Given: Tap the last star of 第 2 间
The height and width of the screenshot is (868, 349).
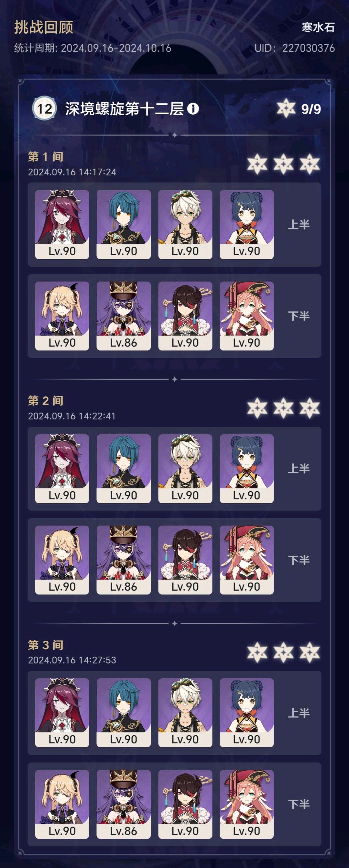Looking at the screenshot, I should click(x=310, y=408).
